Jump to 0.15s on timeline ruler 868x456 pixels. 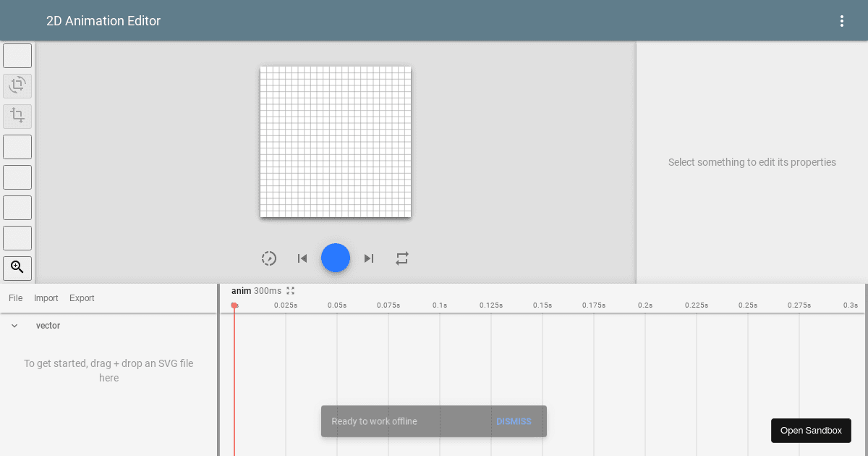click(x=542, y=305)
